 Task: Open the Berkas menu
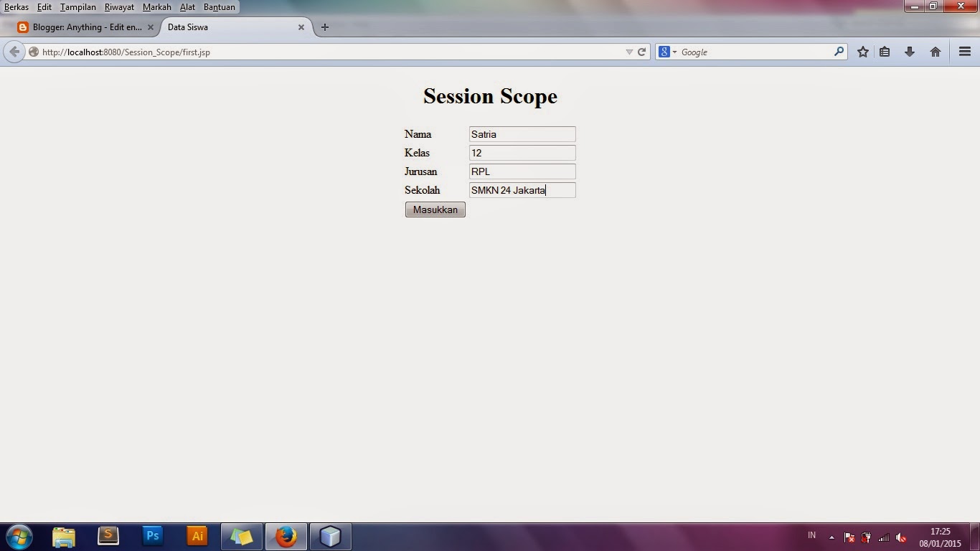click(x=17, y=7)
